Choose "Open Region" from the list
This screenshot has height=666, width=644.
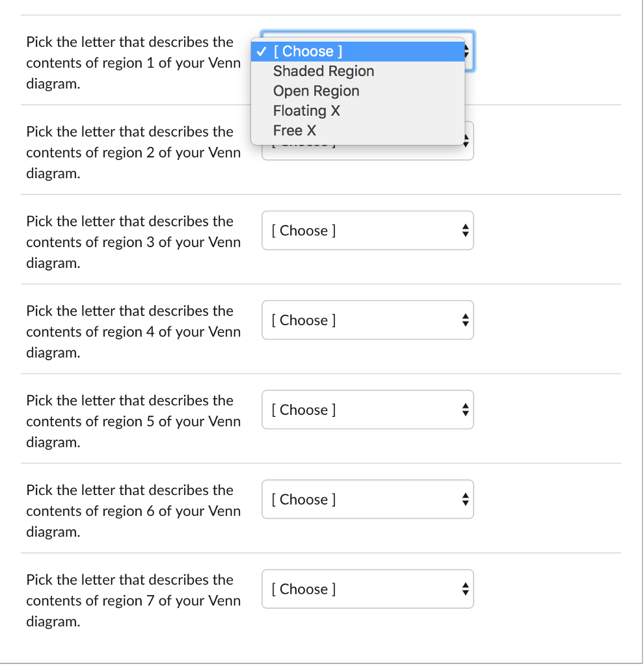(316, 91)
